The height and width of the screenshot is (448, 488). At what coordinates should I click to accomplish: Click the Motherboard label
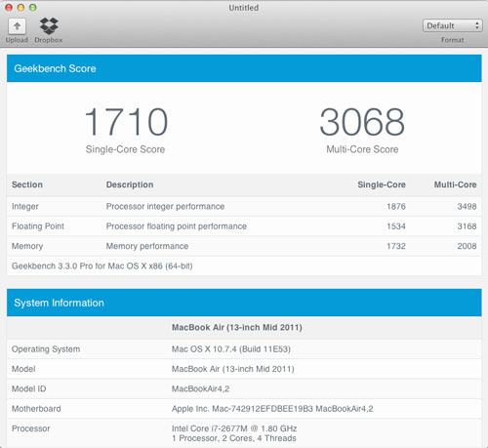coord(36,409)
